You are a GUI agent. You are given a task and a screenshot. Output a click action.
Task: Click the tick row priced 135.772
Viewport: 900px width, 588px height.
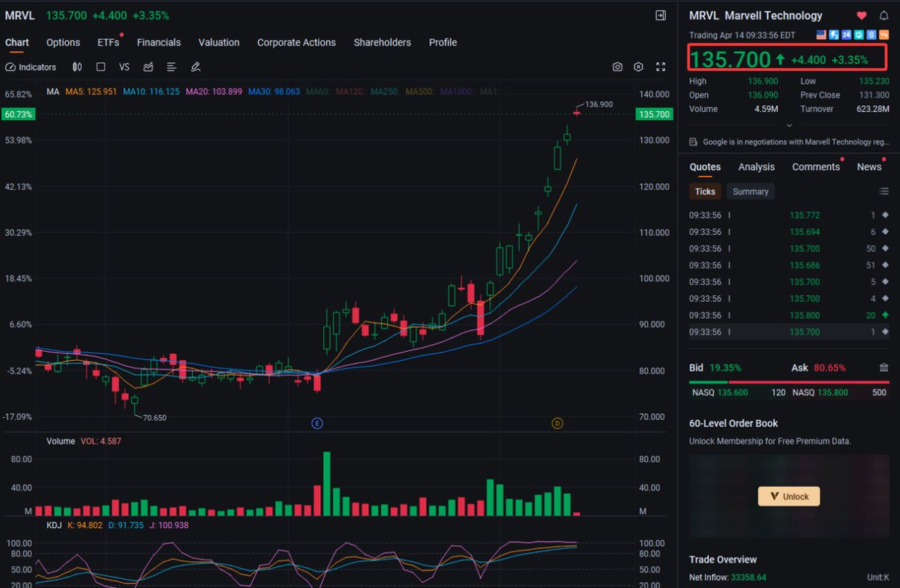(x=789, y=215)
